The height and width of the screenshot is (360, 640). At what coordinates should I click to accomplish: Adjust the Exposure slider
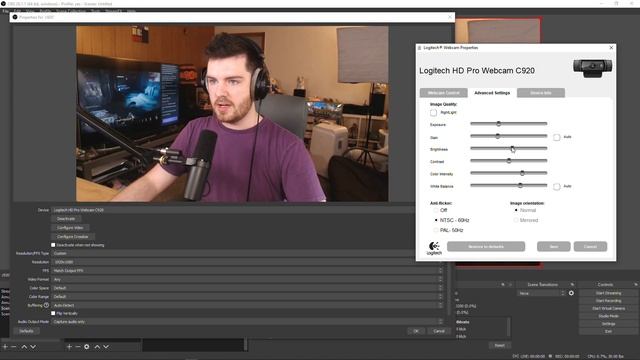[x=509, y=124]
